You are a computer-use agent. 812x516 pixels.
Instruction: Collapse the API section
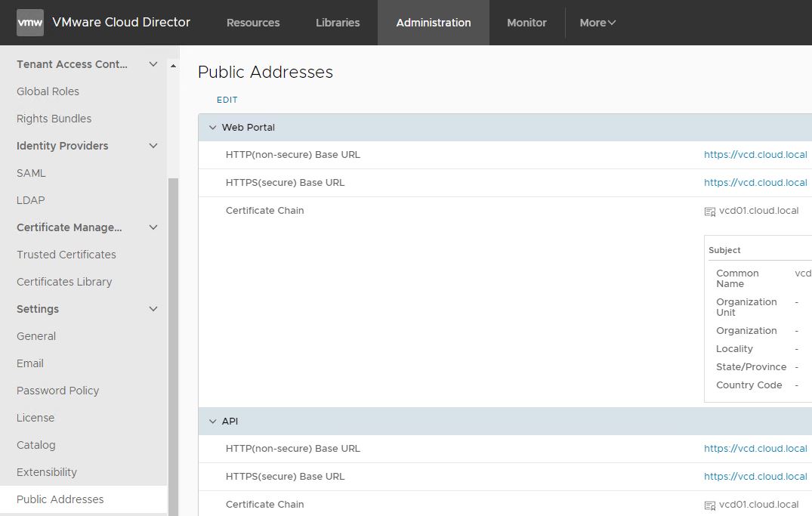point(212,422)
